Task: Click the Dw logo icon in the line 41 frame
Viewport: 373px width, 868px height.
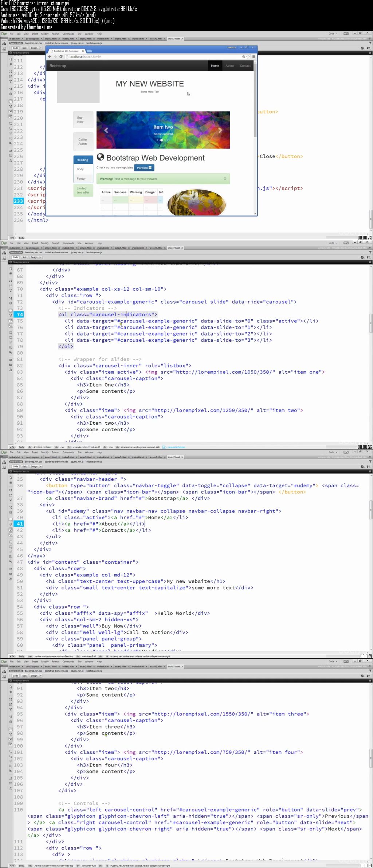Action: (x=4, y=452)
